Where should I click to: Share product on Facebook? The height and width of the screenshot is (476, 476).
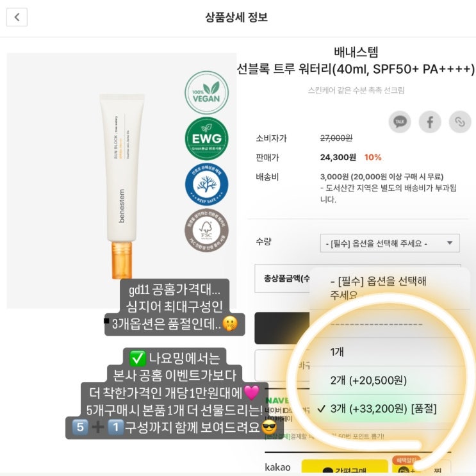click(430, 122)
